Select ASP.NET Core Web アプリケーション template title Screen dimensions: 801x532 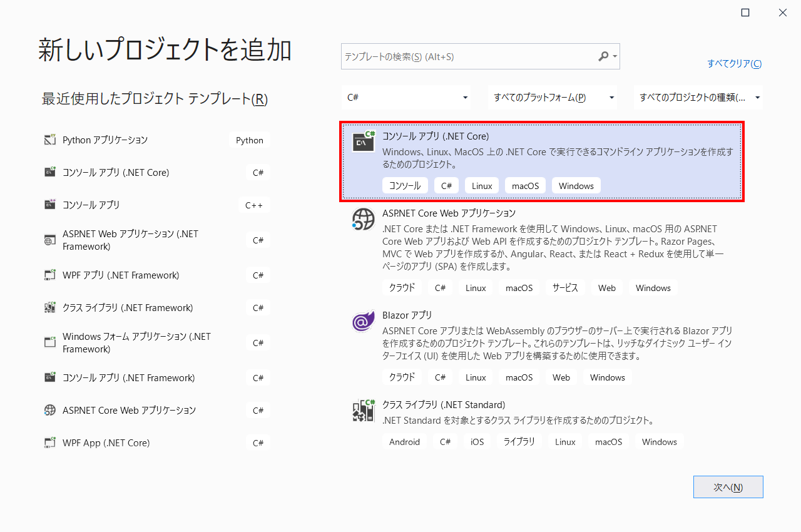click(x=449, y=213)
